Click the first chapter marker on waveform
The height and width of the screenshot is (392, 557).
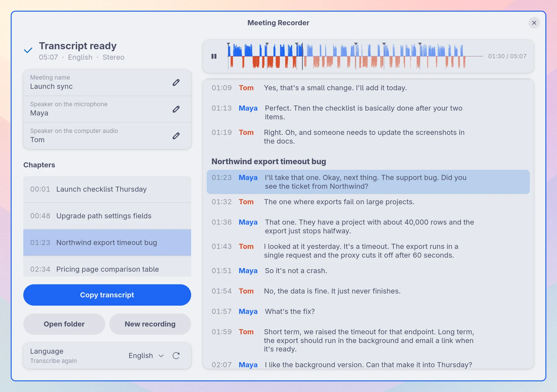tap(228, 44)
